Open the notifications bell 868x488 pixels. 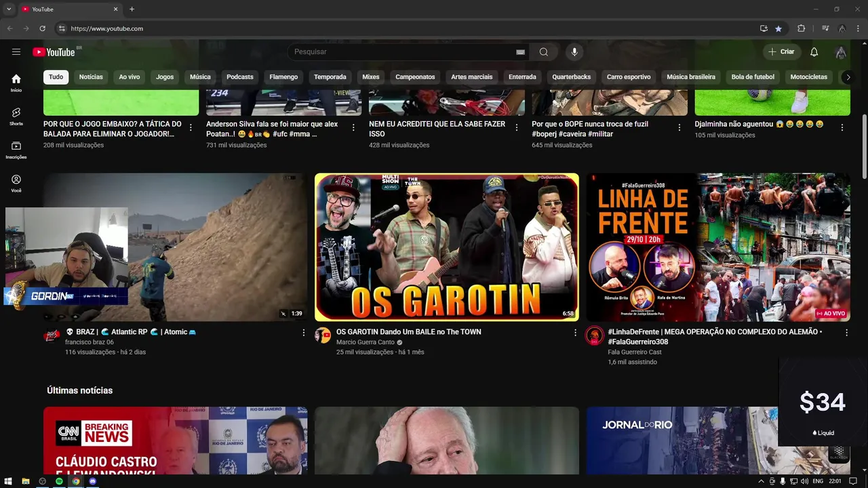814,52
